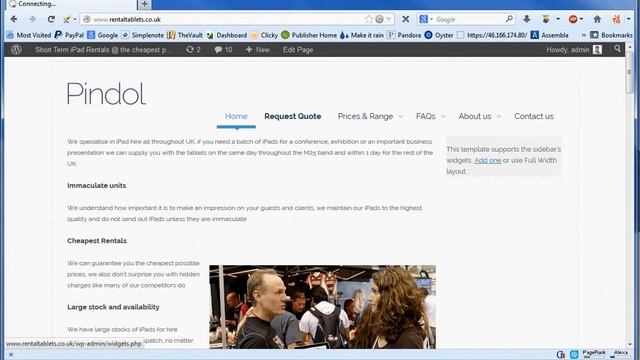
Task: Open the comments bubble showing 10
Action: (x=223, y=50)
